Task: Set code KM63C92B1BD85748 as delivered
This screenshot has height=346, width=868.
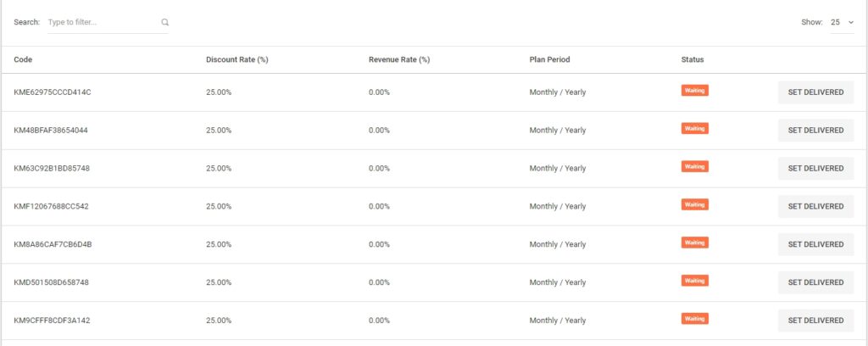Action: (x=815, y=168)
